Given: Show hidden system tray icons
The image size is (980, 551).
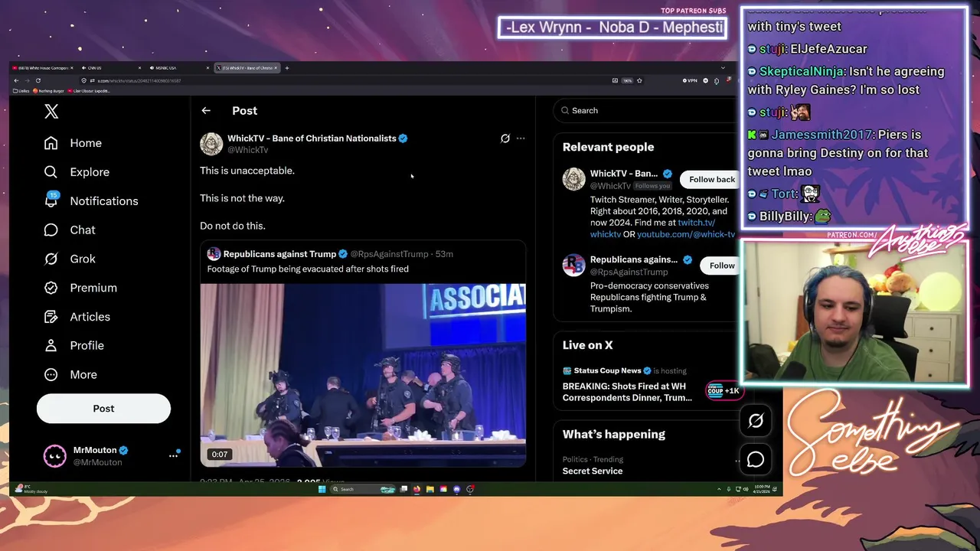Looking at the screenshot, I should [x=719, y=489].
